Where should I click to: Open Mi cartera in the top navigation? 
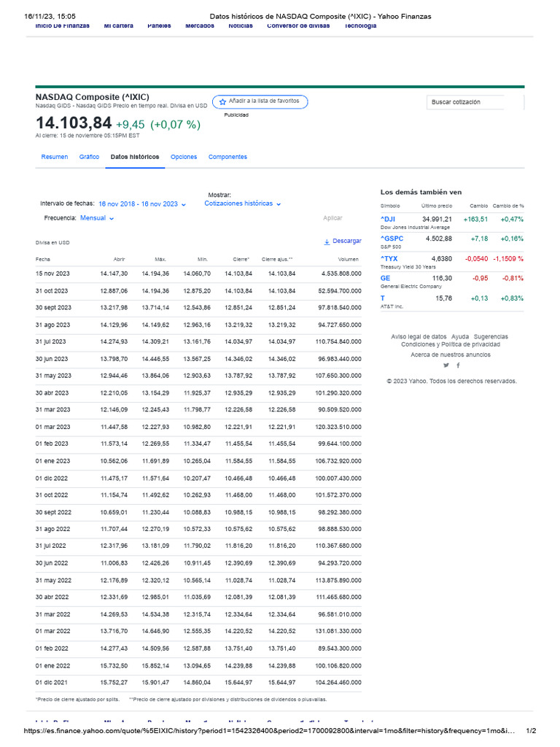[119, 26]
